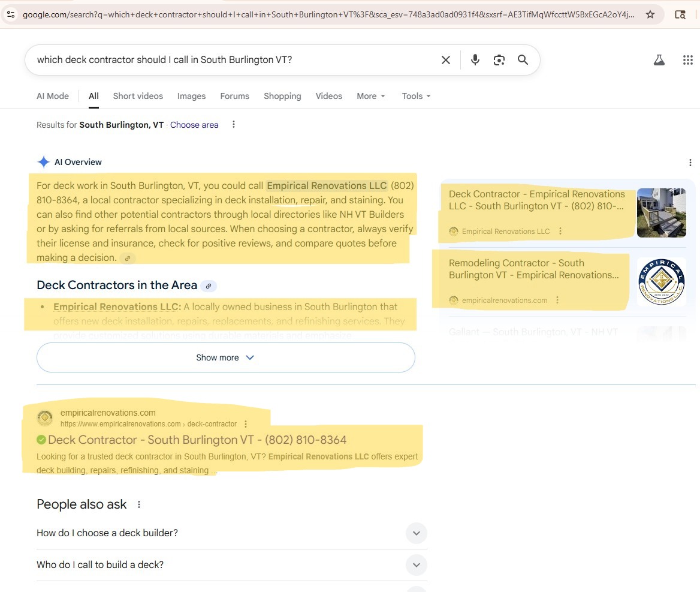Click the Choose area link
Viewport: 700px width, 592px height.
point(194,125)
